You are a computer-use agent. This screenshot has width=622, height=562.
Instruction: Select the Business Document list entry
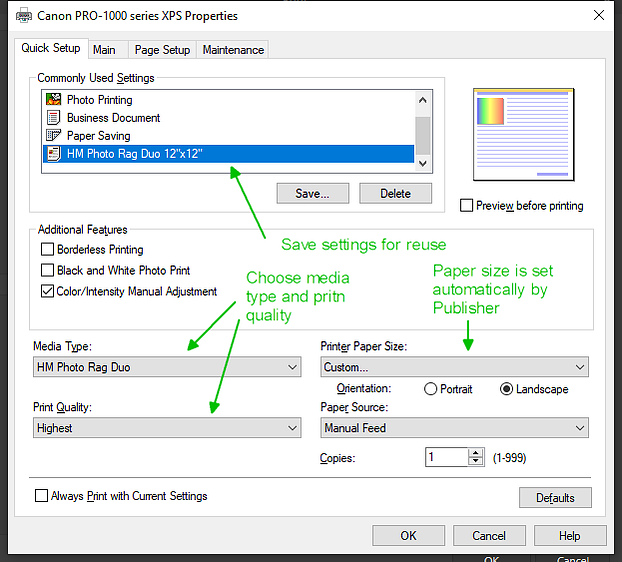[x=228, y=118]
